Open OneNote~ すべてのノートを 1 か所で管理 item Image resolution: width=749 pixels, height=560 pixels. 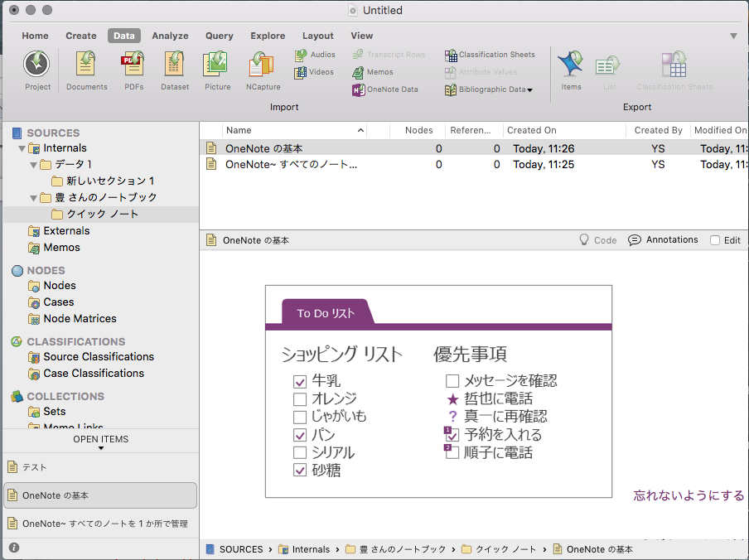[99, 524]
